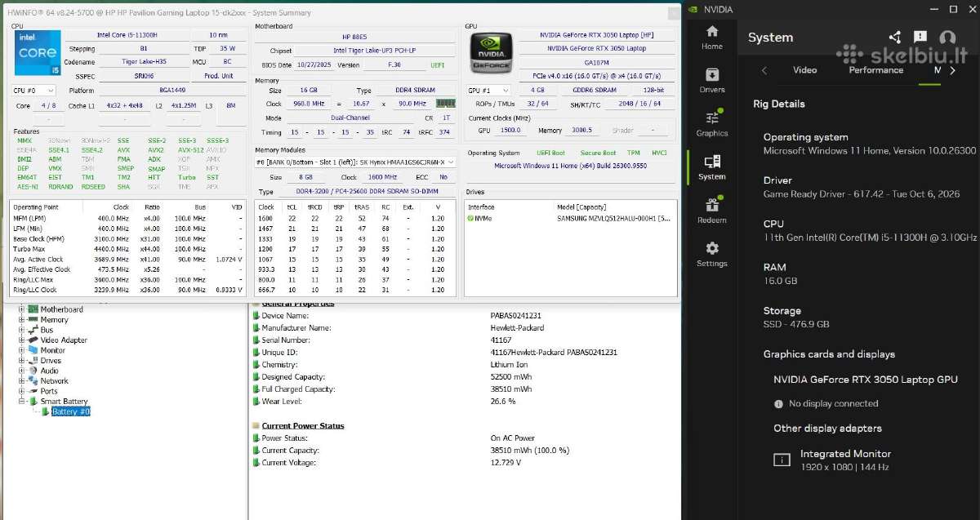Screen dimensions: 980x520
Task: Open the Redeem gift icon in NVIDIA
Action: 711,210
